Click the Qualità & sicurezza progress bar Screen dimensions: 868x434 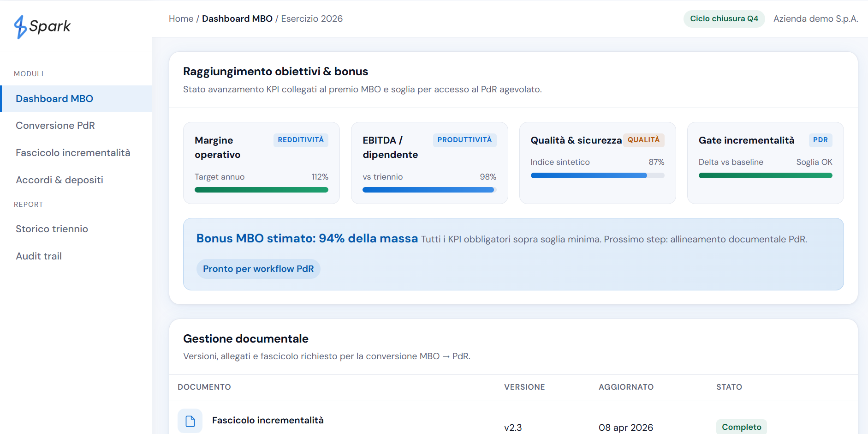(x=597, y=175)
